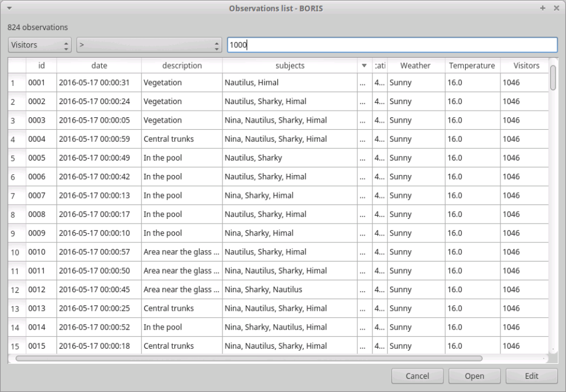Screen dimensions: 566x392
Task: Sort by the Temperature column header
Action: (x=472, y=66)
